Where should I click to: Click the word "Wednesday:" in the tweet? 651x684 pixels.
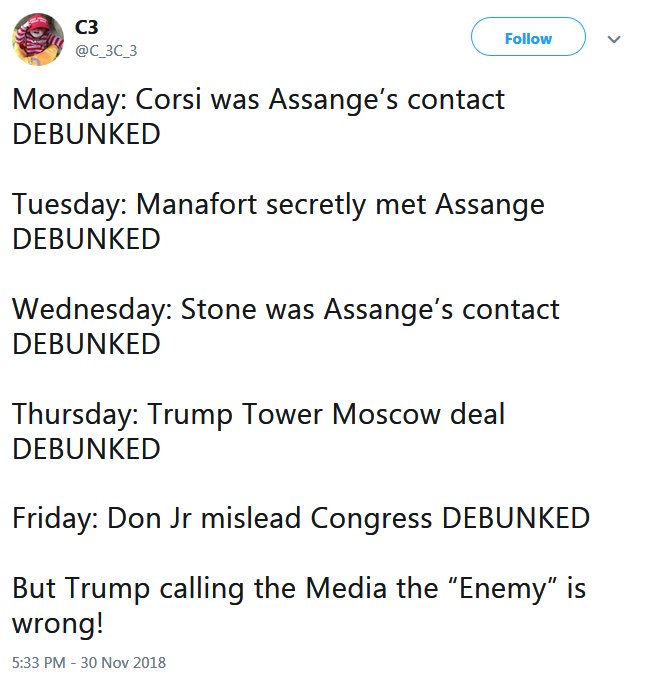(92, 310)
